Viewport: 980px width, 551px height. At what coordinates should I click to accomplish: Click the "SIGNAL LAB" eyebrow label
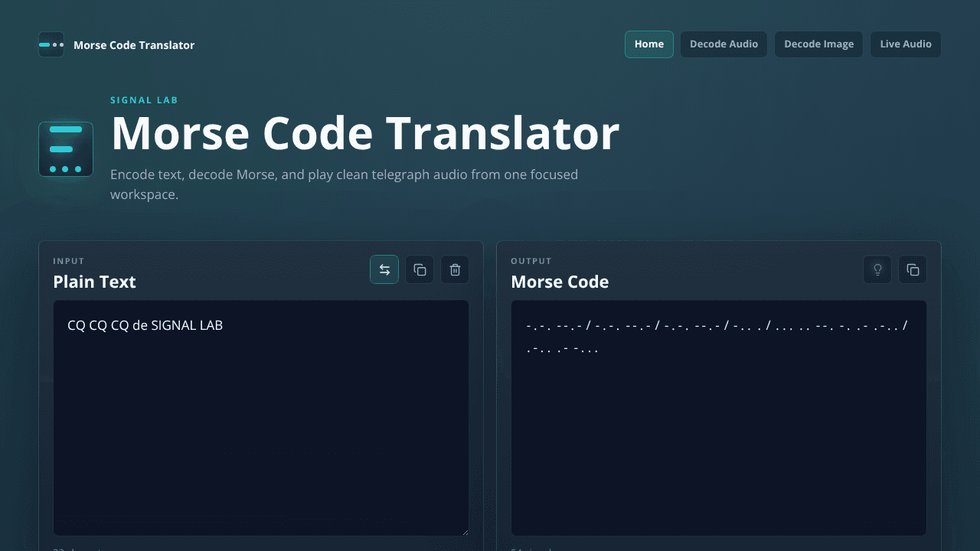coord(144,100)
